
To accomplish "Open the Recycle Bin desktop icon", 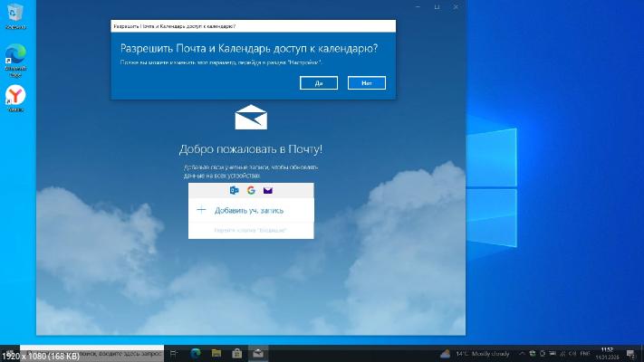I will (15, 15).
